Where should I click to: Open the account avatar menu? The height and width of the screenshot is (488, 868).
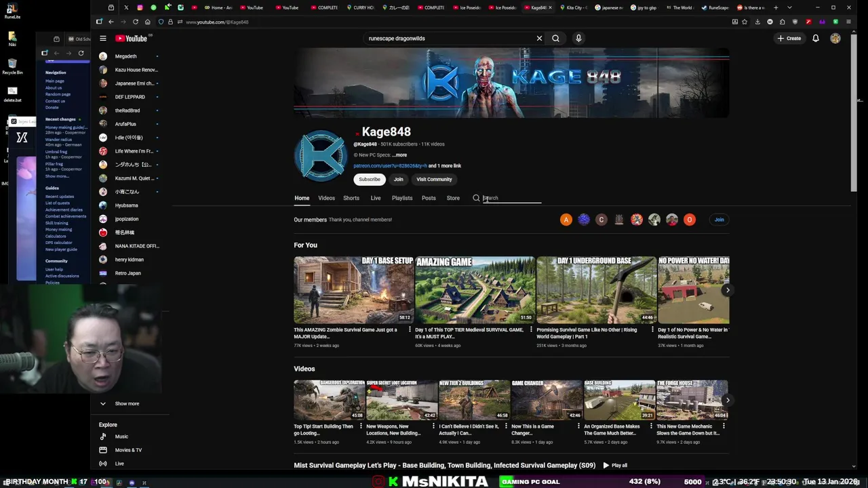(835, 39)
